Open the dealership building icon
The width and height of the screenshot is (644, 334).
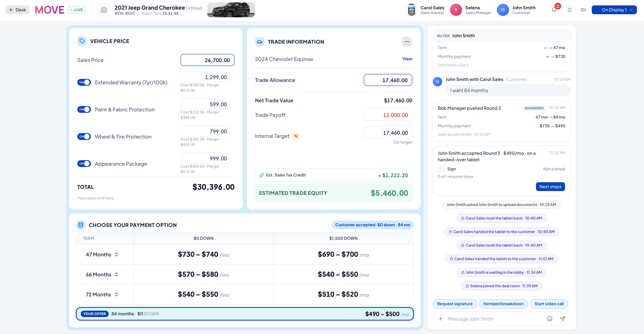pos(103,10)
